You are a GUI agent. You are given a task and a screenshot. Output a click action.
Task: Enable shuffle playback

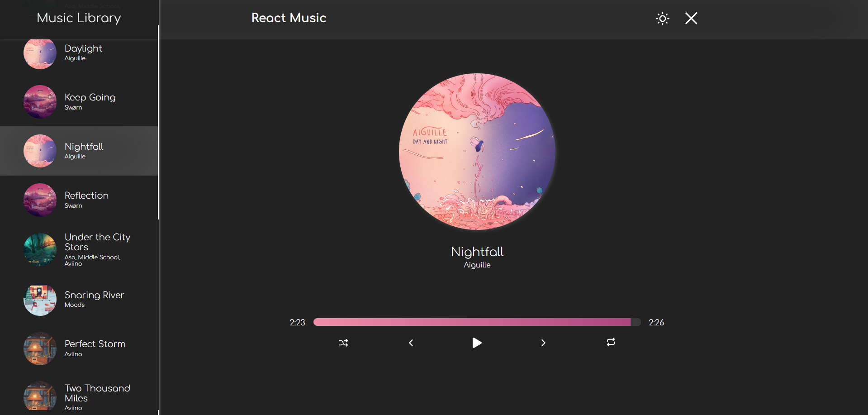coord(344,343)
